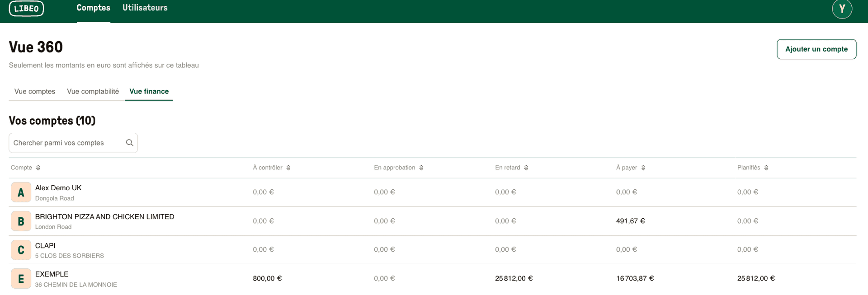The height and width of the screenshot is (295, 868).
Task: Sort by En approbation column arrows
Action: (x=421, y=168)
